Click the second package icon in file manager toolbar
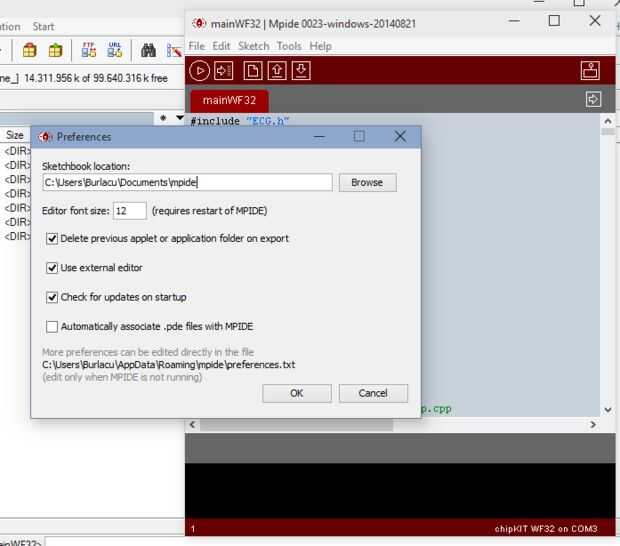 55,51
